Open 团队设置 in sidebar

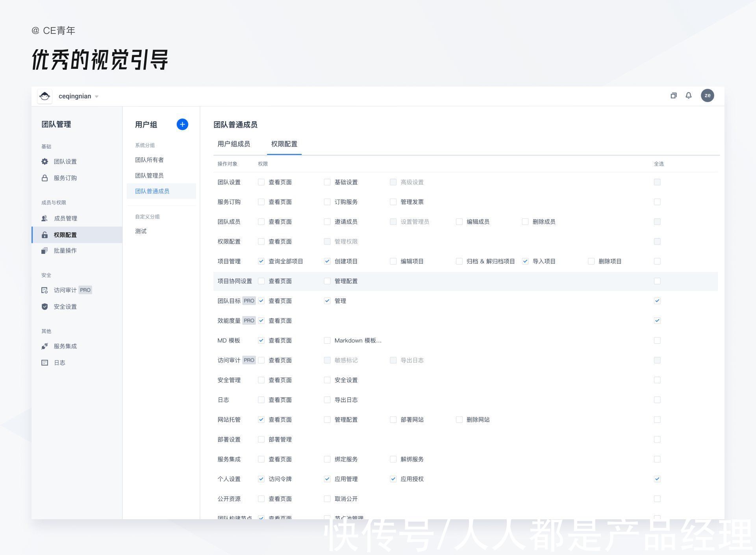65,161
